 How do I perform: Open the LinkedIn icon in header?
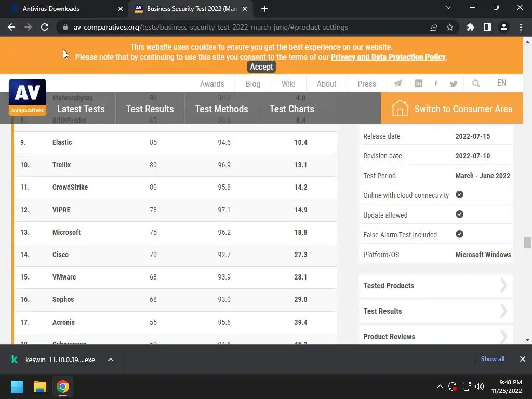(418, 84)
